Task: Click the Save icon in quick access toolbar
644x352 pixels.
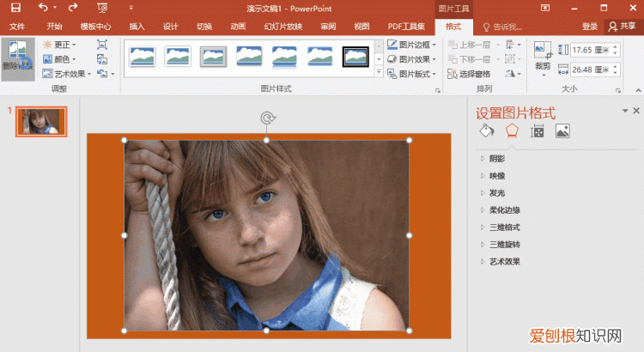Action: pyautogui.click(x=17, y=8)
